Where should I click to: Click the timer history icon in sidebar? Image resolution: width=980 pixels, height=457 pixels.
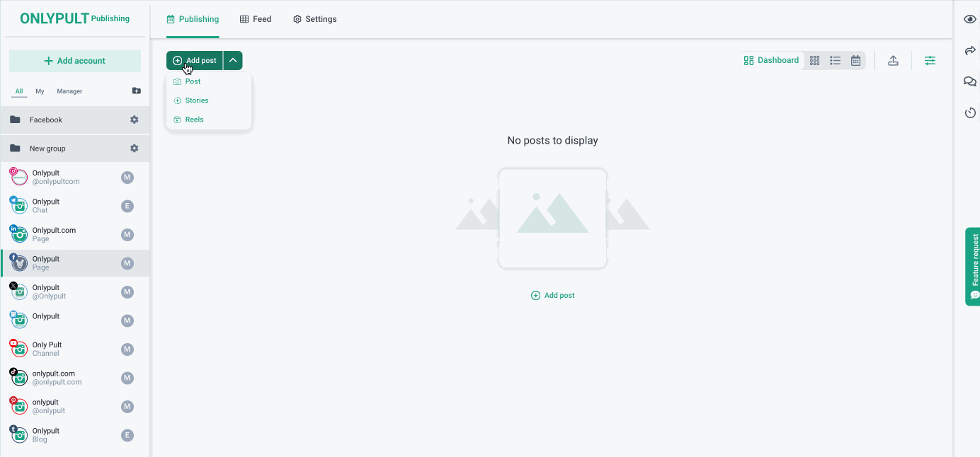click(x=969, y=113)
